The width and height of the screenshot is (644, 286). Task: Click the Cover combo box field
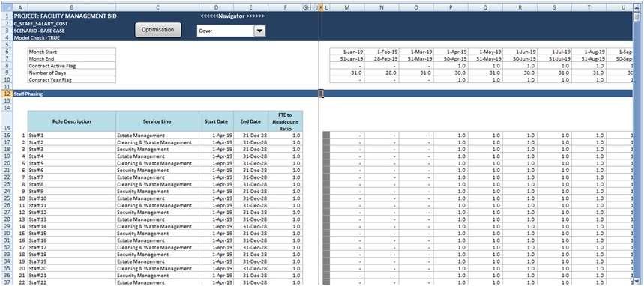pos(226,31)
